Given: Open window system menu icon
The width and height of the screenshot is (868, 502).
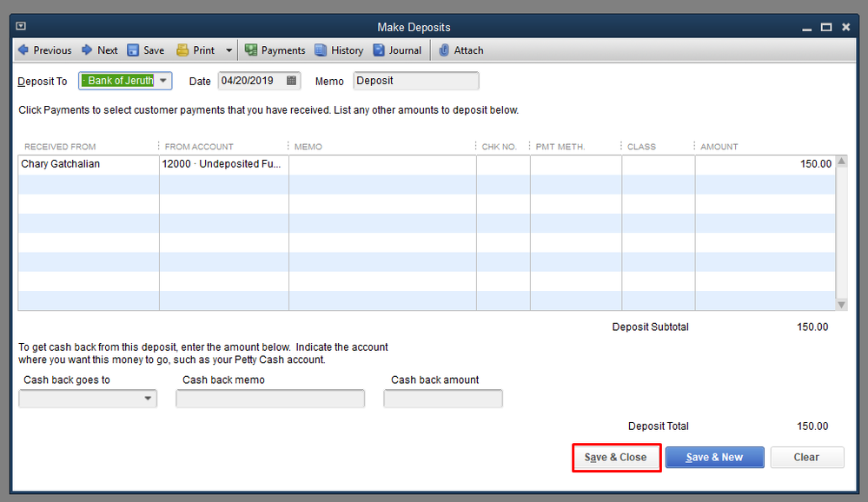Looking at the screenshot, I should coord(21,26).
